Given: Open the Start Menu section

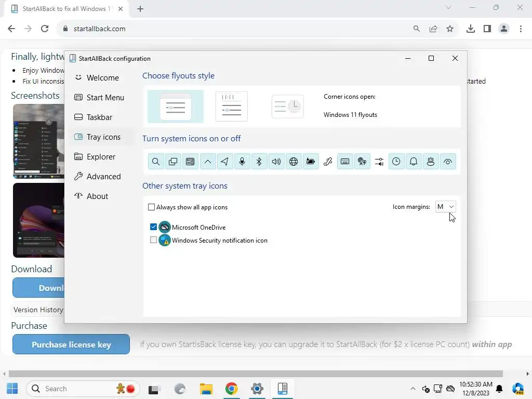Looking at the screenshot, I should coord(102,97).
